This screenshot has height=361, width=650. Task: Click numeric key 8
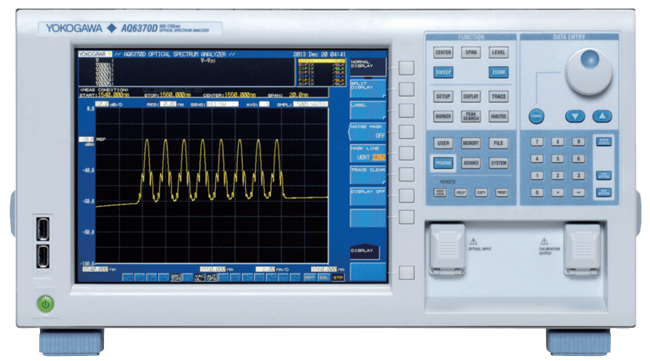click(x=558, y=142)
